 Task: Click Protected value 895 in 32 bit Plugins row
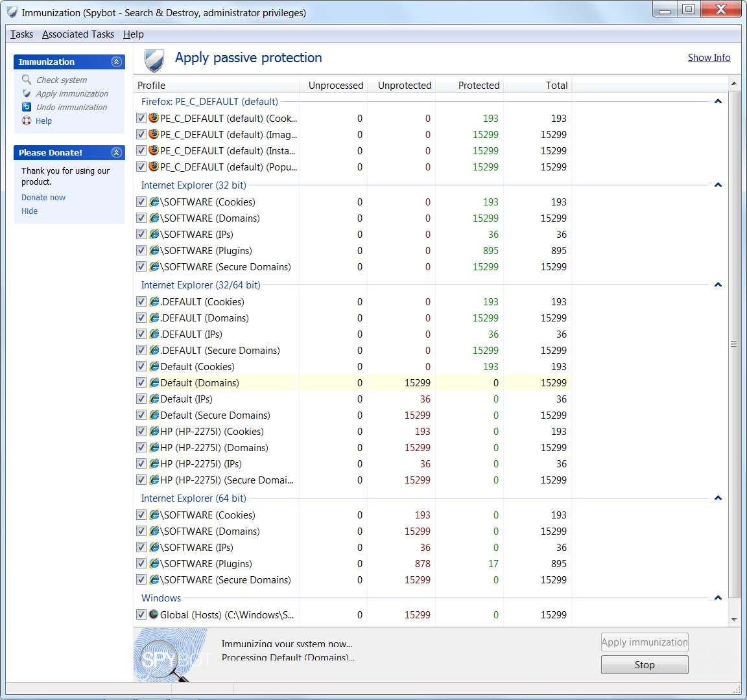pos(491,250)
